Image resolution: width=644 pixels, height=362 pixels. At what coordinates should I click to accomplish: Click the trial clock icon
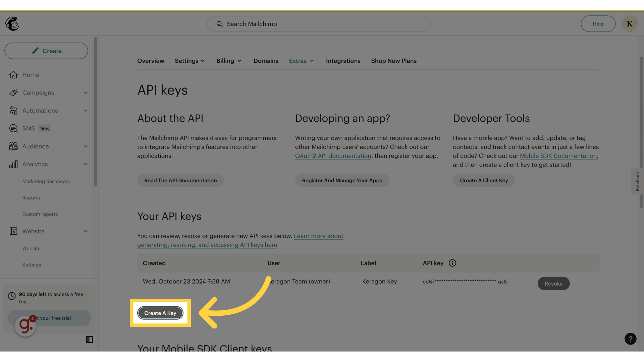tap(12, 296)
